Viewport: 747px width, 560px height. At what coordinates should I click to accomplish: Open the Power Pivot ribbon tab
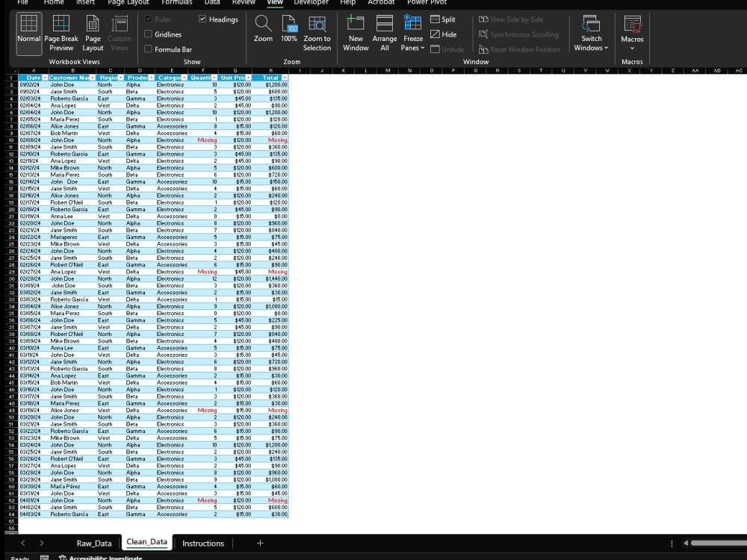[427, 2]
